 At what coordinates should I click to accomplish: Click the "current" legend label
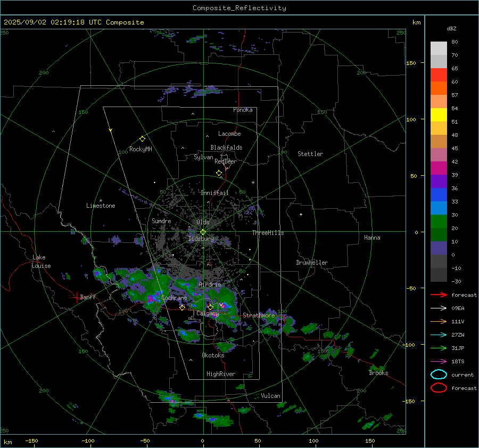pyautogui.click(x=463, y=375)
